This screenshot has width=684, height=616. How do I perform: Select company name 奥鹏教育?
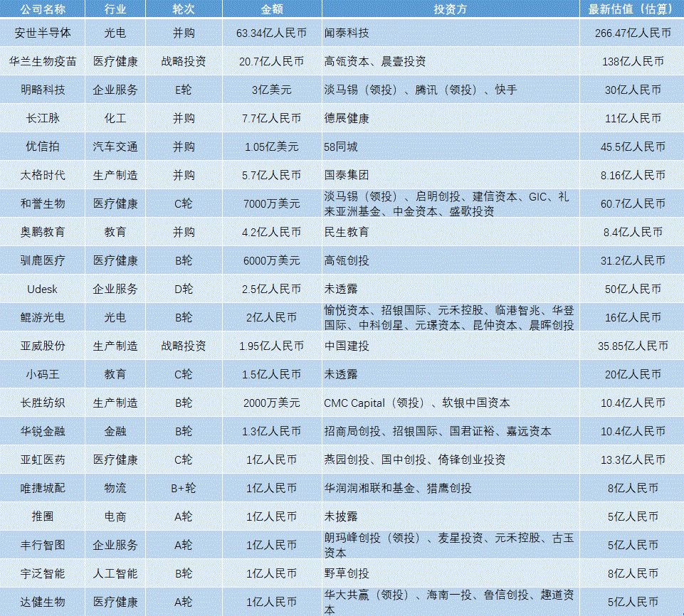pos(42,231)
